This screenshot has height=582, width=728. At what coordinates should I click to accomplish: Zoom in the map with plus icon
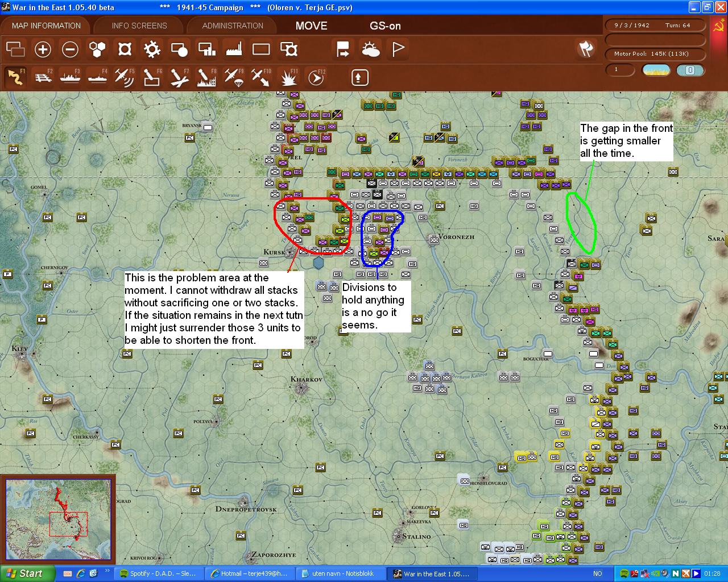click(x=43, y=49)
